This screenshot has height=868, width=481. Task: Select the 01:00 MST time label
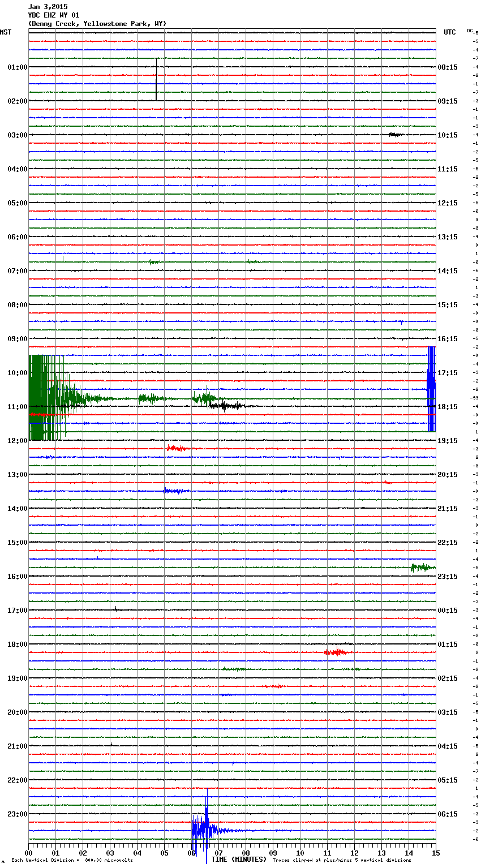[x=17, y=67]
